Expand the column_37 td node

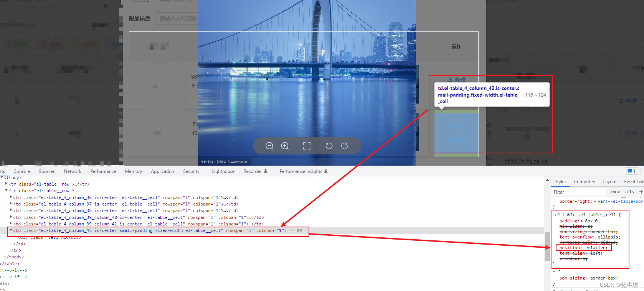pos(11,204)
